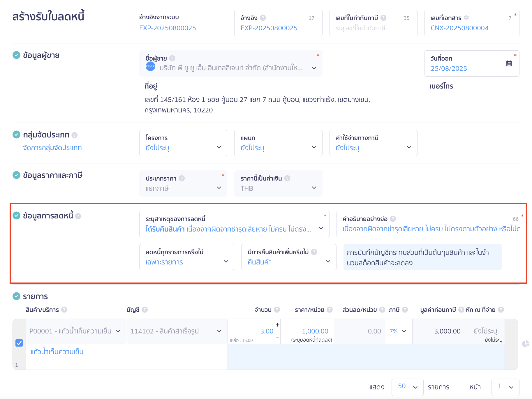Click the help icon beside เลขที่ใบกำกับภาษี

point(383,18)
